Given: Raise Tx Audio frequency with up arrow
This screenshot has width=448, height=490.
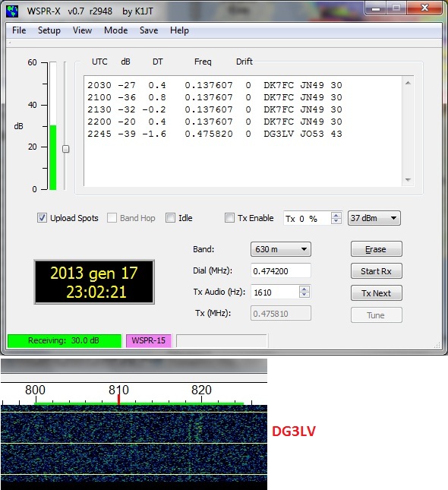Looking at the screenshot, I should pos(304,289).
